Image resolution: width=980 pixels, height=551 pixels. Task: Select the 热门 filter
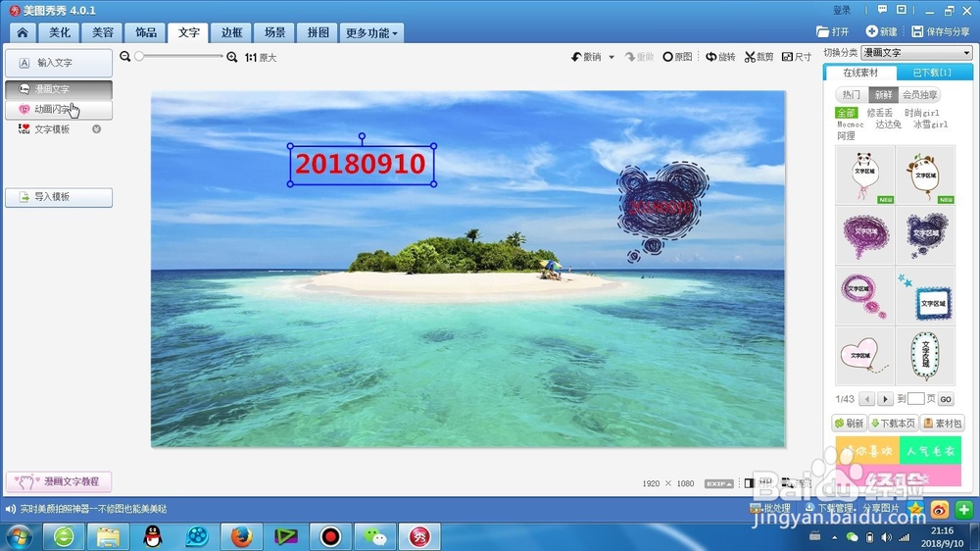click(852, 94)
